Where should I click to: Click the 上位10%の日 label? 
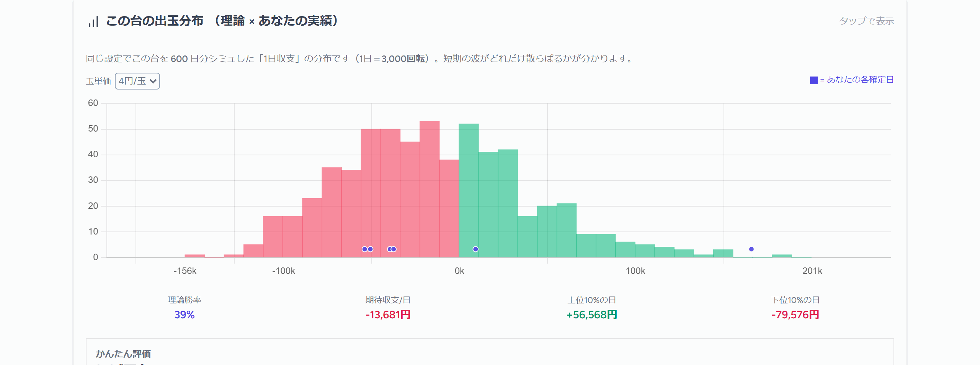[591, 300]
